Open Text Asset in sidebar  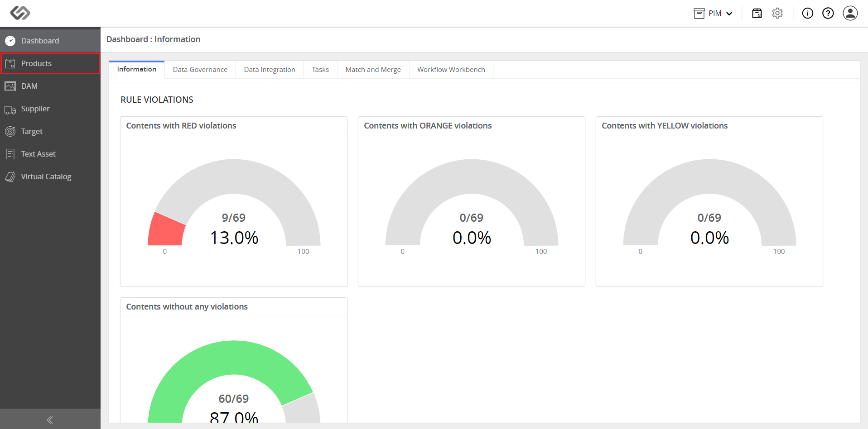pos(50,154)
